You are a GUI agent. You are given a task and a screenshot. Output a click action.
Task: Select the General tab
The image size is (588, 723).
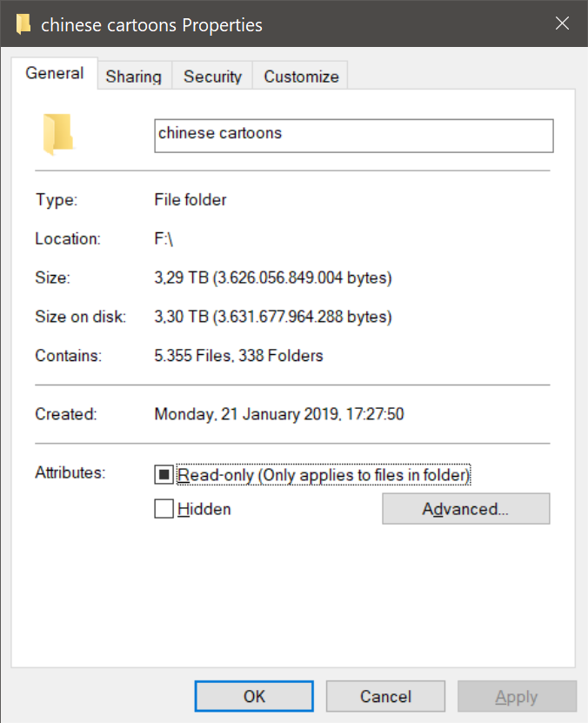coord(55,73)
